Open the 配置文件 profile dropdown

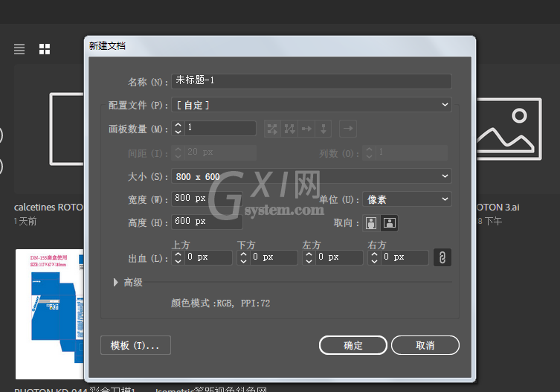click(x=312, y=105)
